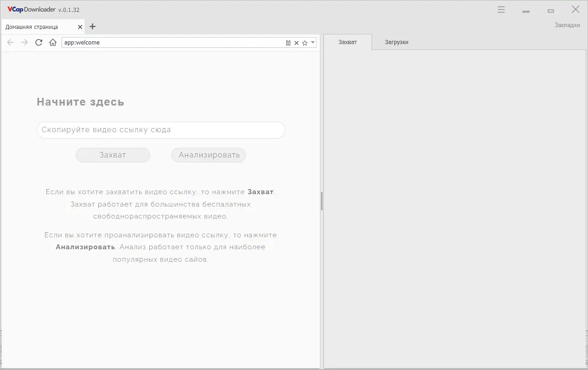Open the hamburger menu at top right
Screen dimensions: 588x370
(501, 9)
